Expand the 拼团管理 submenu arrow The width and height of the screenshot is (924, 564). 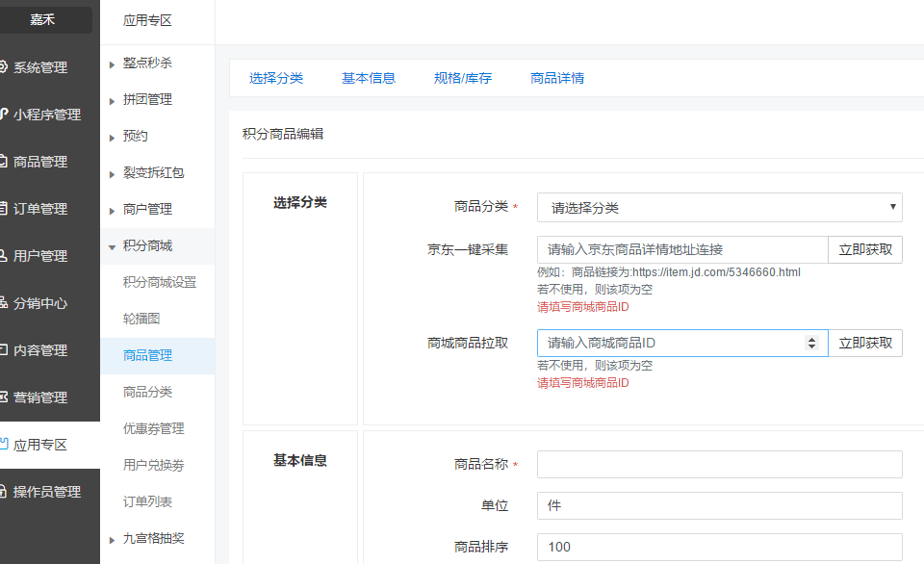[112, 101]
